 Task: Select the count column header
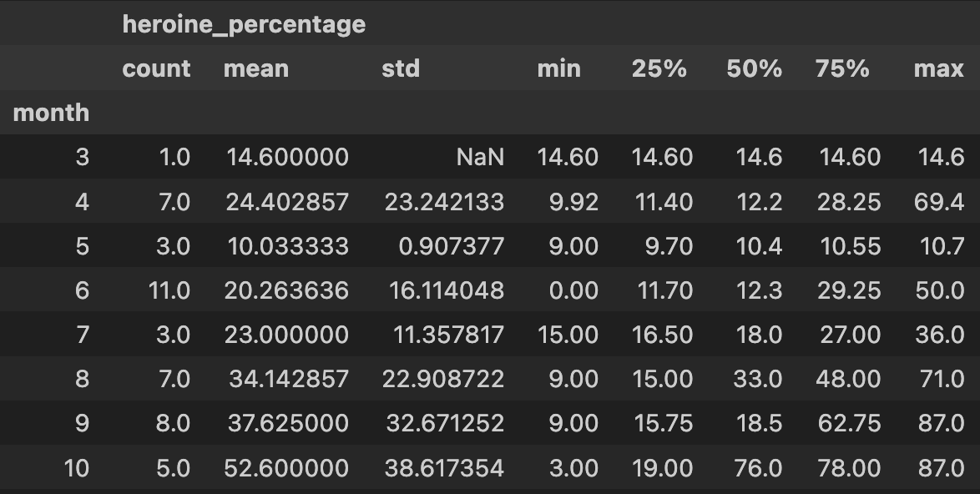pos(156,68)
